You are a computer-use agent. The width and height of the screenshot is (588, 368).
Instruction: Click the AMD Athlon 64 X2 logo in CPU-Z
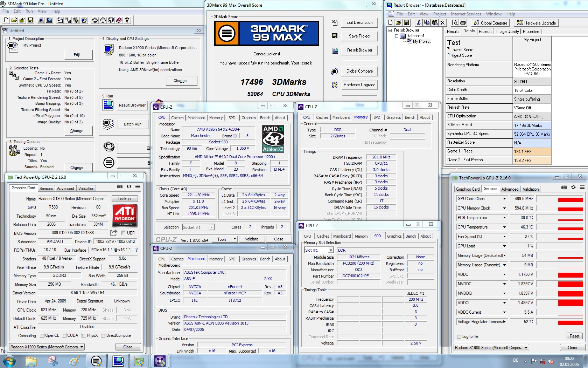(x=273, y=139)
